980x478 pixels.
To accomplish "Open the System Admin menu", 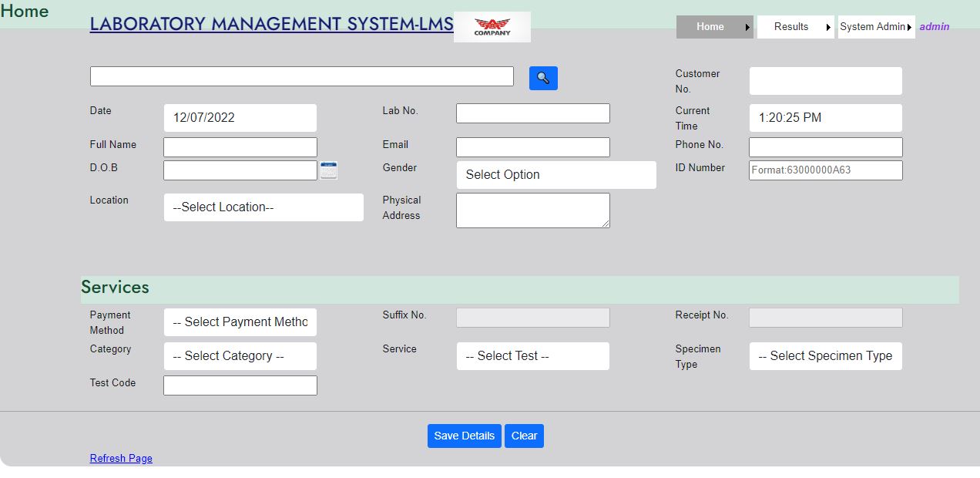I will (x=877, y=27).
